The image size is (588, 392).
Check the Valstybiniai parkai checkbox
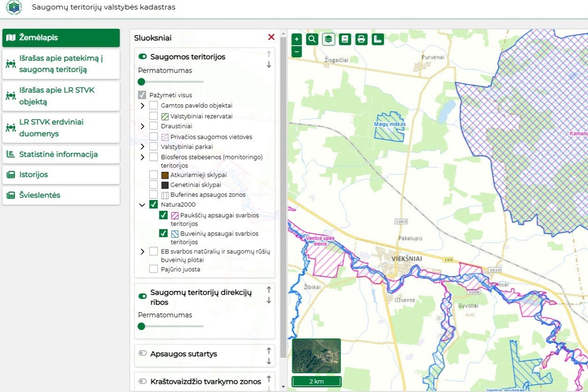[153, 146]
